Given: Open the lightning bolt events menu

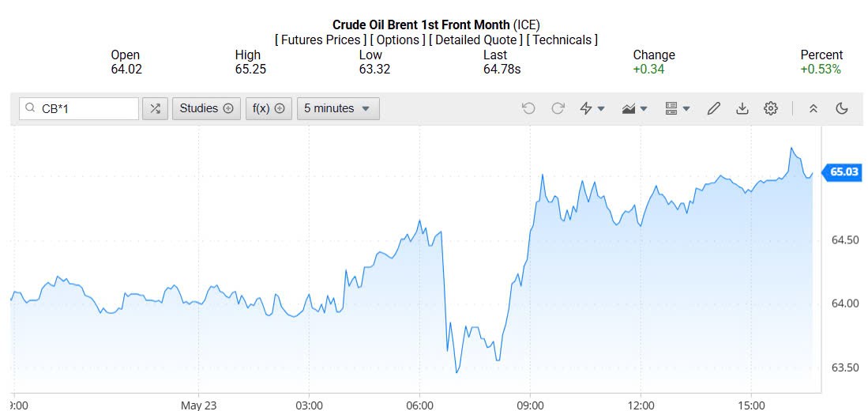Looking at the screenshot, I should tap(592, 109).
